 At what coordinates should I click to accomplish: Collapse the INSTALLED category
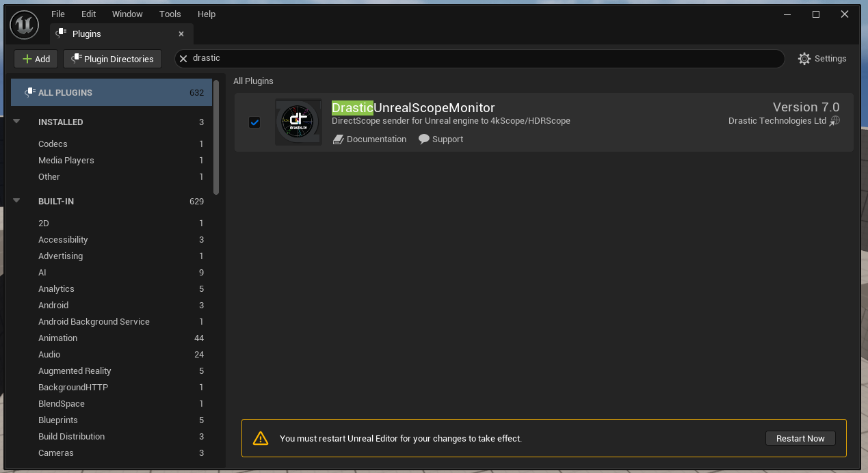tap(17, 122)
